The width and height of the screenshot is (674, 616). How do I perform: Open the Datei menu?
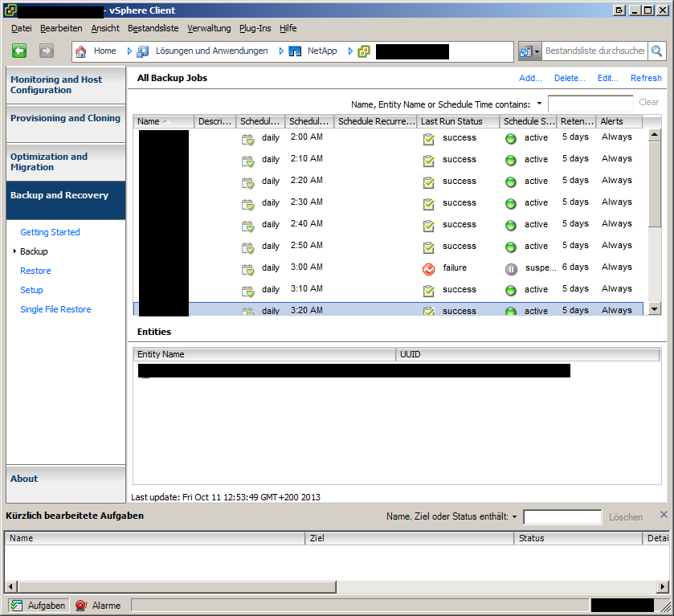coord(22,28)
